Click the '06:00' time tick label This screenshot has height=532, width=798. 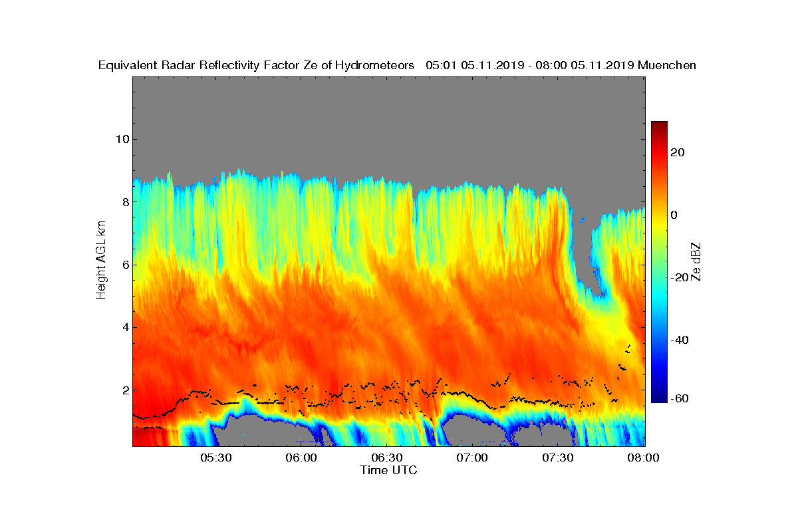tap(301, 458)
